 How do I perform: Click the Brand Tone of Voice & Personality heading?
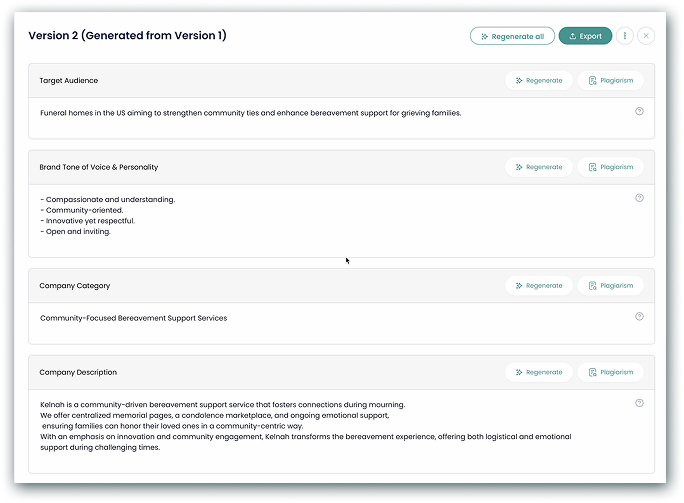point(99,167)
